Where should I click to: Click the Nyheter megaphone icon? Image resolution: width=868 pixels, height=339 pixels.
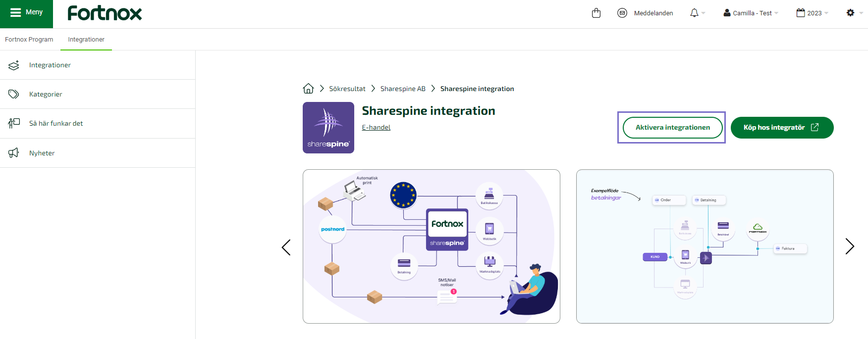coord(14,153)
